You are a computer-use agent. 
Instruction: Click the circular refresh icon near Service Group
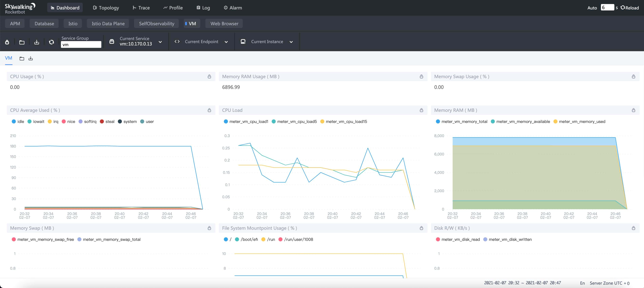point(52,42)
